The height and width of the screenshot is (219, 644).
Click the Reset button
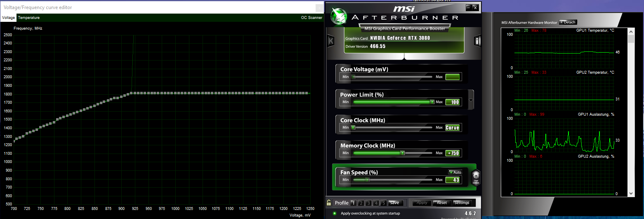tap(442, 203)
